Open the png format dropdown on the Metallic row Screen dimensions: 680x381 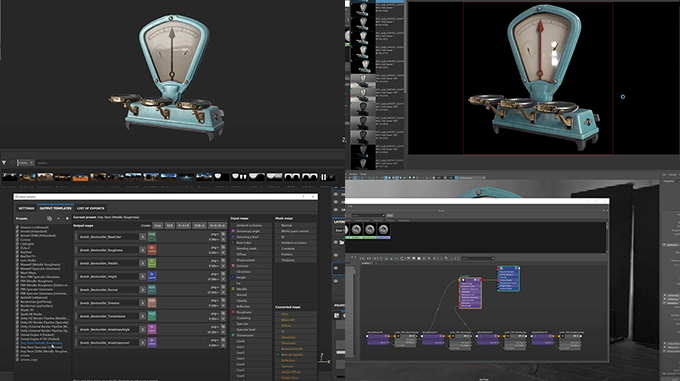click(215, 261)
